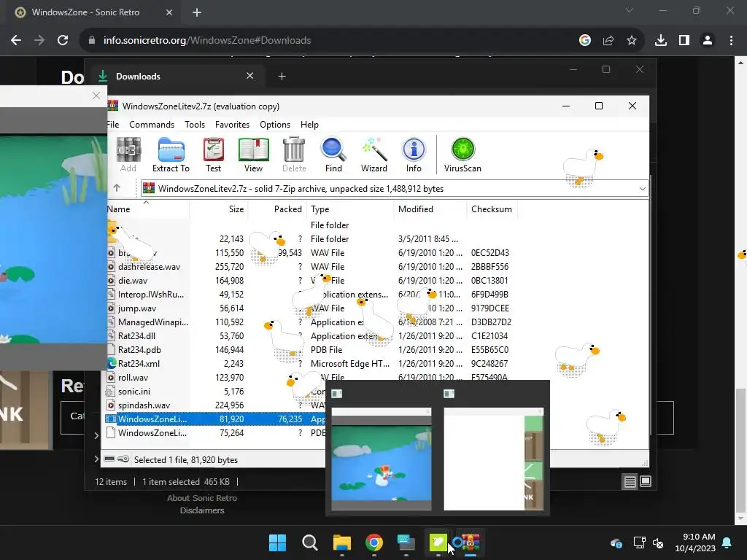This screenshot has height=560, width=747.
Task: Open Chrome three-dot menu
Action: pos(731,41)
